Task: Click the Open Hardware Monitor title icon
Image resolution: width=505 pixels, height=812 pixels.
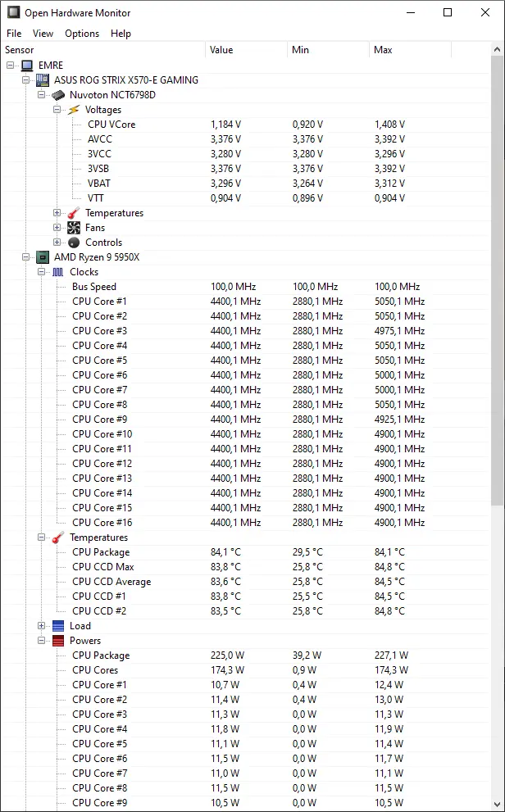Action: (x=13, y=12)
